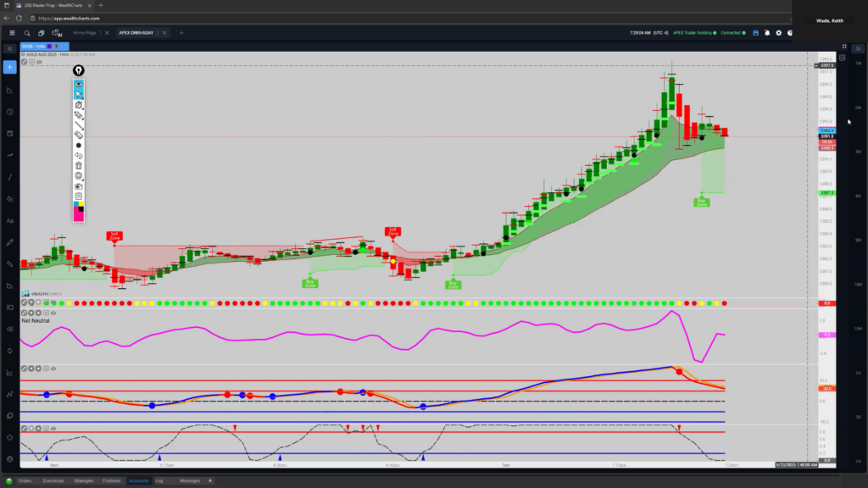Select the GC05 1min chart tab

pyautogui.click(x=44, y=47)
